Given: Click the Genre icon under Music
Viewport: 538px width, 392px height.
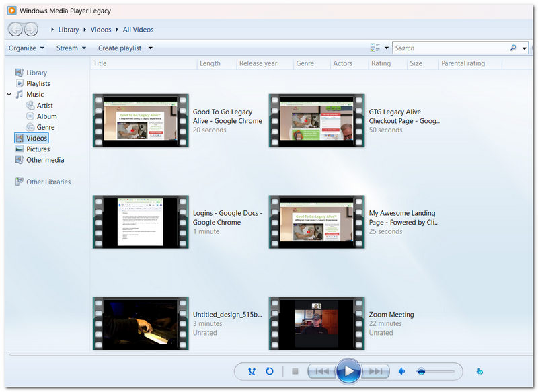Looking at the screenshot, I should [30, 127].
